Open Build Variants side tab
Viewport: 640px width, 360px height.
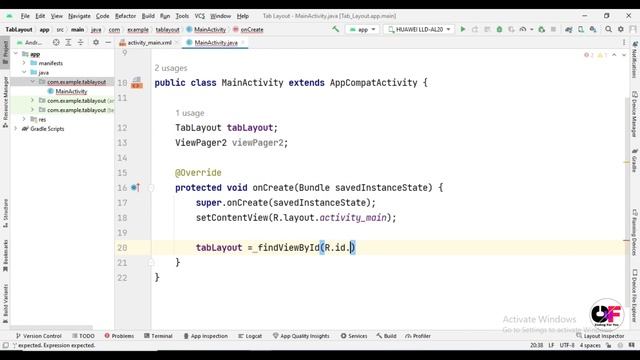click(x=5, y=304)
